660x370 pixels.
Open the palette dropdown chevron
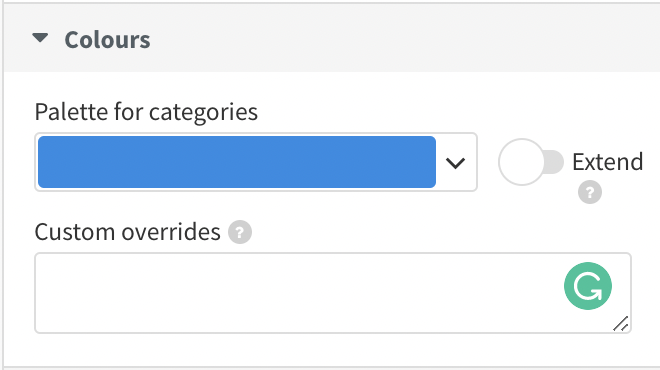click(x=455, y=162)
